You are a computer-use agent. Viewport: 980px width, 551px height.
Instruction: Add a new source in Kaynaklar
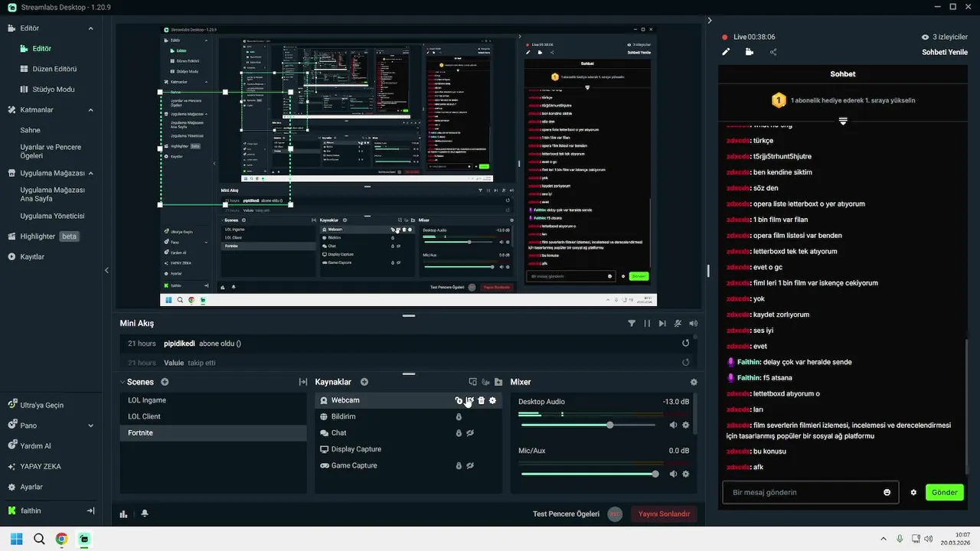point(364,382)
